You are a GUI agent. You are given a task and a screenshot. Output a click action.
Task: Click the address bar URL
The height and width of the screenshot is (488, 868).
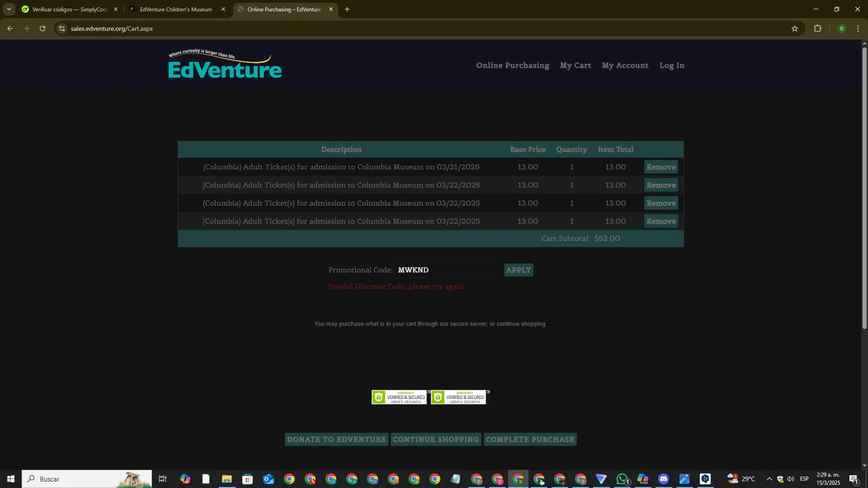[112, 28]
